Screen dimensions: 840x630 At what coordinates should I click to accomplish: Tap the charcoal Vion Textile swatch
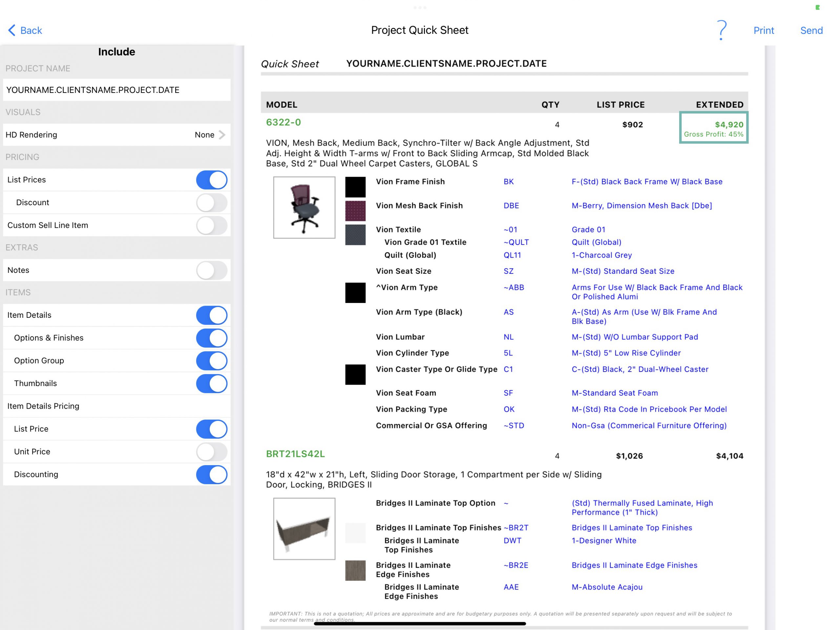pos(355,235)
